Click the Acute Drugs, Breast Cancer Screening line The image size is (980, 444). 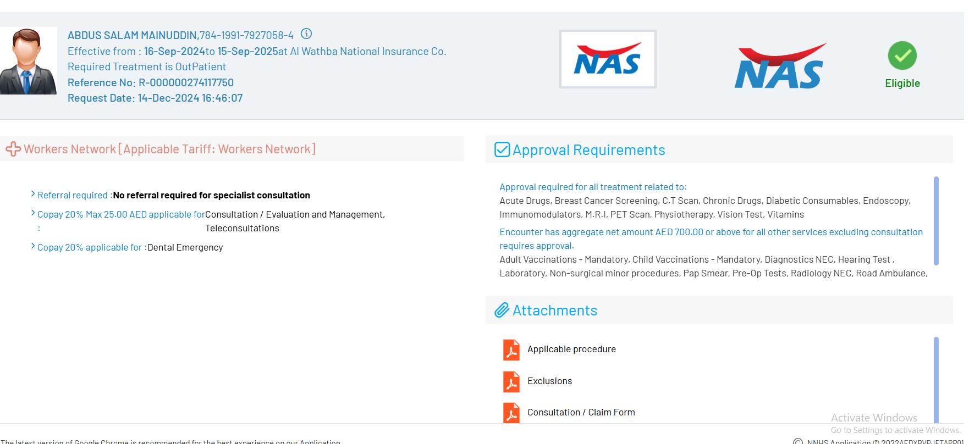point(705,201)
